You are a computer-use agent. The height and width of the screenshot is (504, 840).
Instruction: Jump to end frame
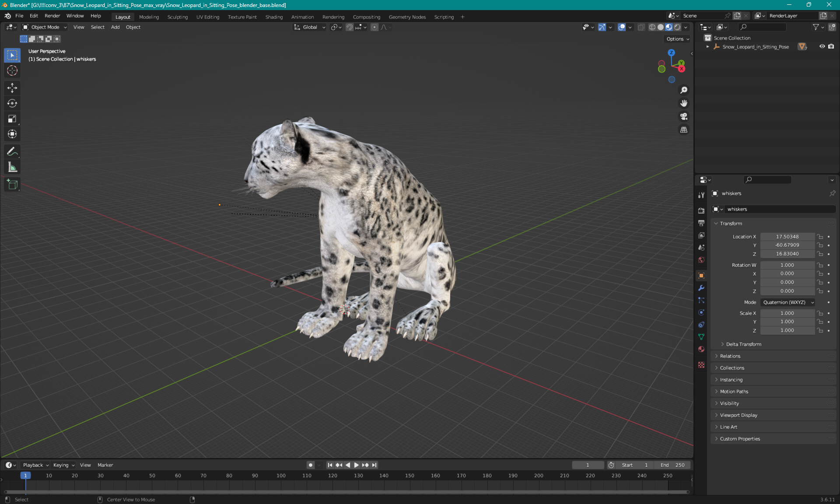point(374,465)
